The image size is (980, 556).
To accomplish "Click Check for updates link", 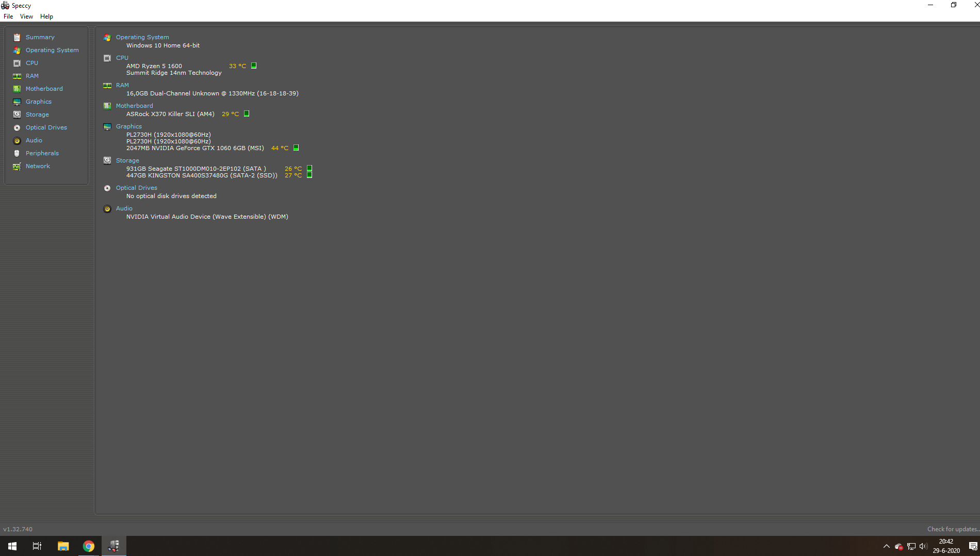I will (953, 529).
